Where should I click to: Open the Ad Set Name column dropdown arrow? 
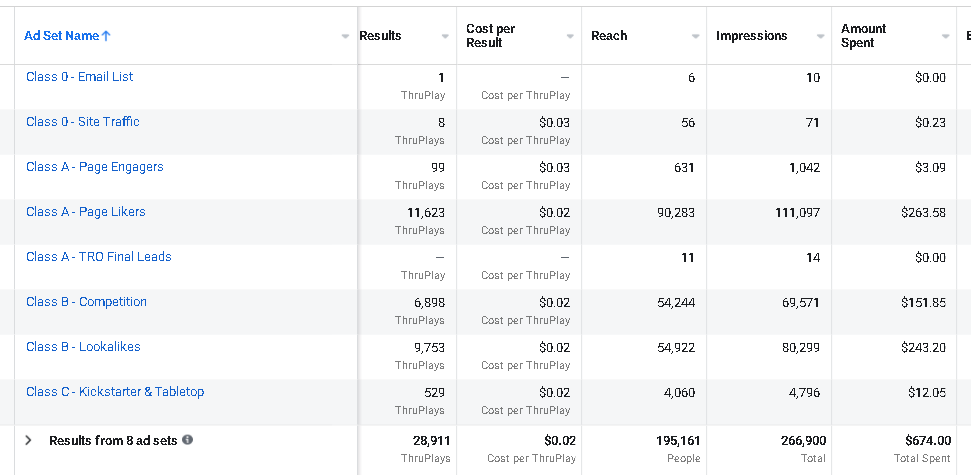(345, 36)
